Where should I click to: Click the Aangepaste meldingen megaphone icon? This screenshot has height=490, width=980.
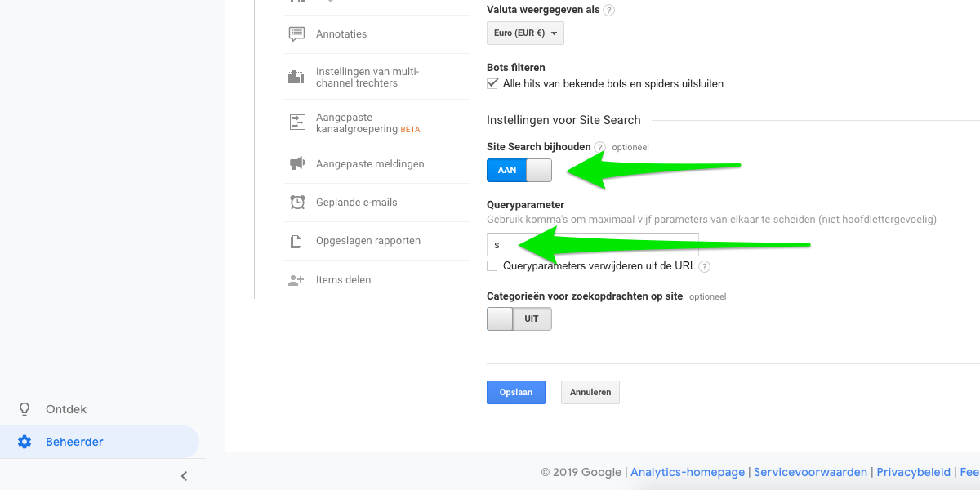pos(296,164)
